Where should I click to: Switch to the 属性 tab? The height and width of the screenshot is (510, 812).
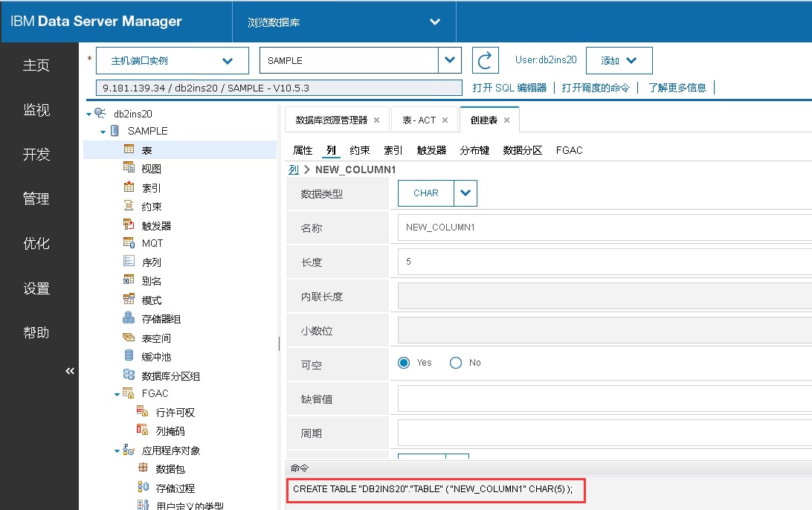pyautogui.click(x=301, y=149)
